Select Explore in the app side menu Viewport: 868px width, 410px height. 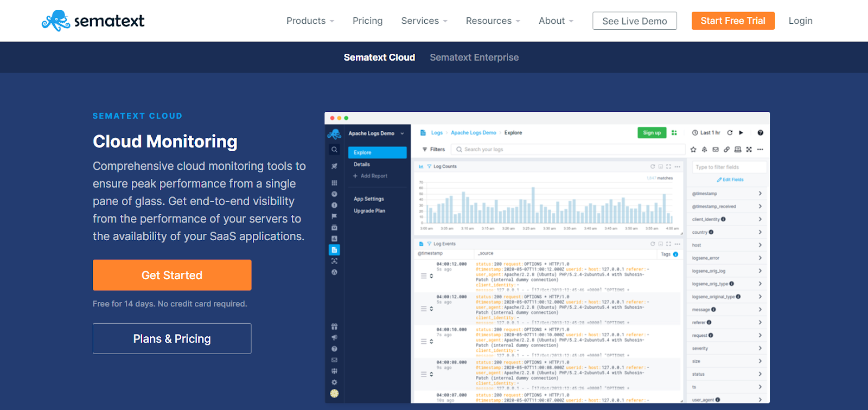pyautogui.click(x=378, y=152)
